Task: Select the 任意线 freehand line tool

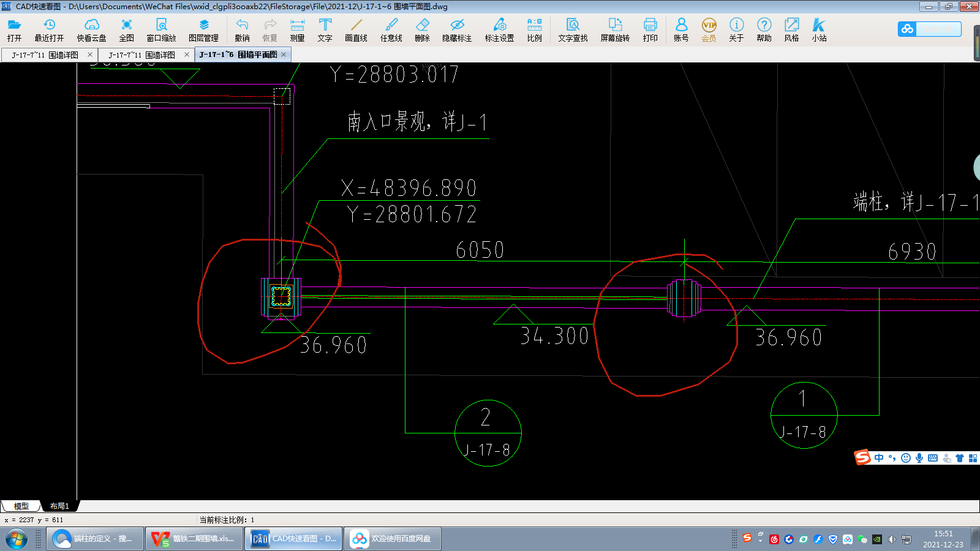Action: (391, 30)
